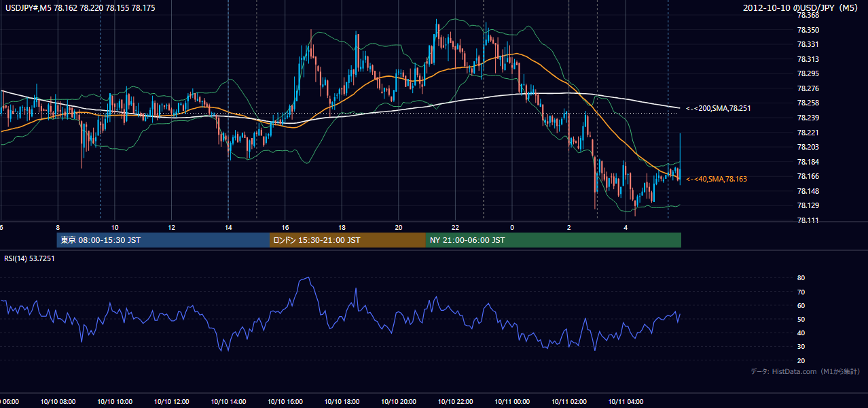Click the 10/10 08:00 date label
868x408 pixels.
(58, 401)
